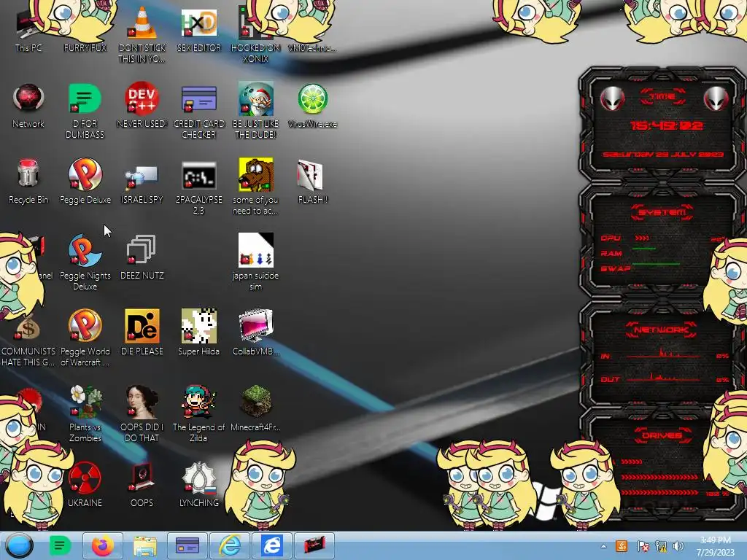Click the network status tray icon
747x560 pixels.
click(x=661, y=546)
